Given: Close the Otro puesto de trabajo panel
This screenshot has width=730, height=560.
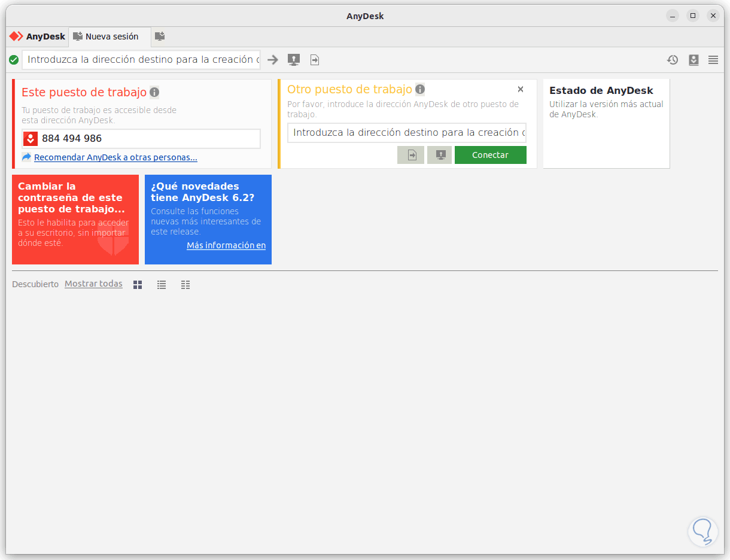Looking at the screenshot, I should pyautogui.click(x=521, y=89).
